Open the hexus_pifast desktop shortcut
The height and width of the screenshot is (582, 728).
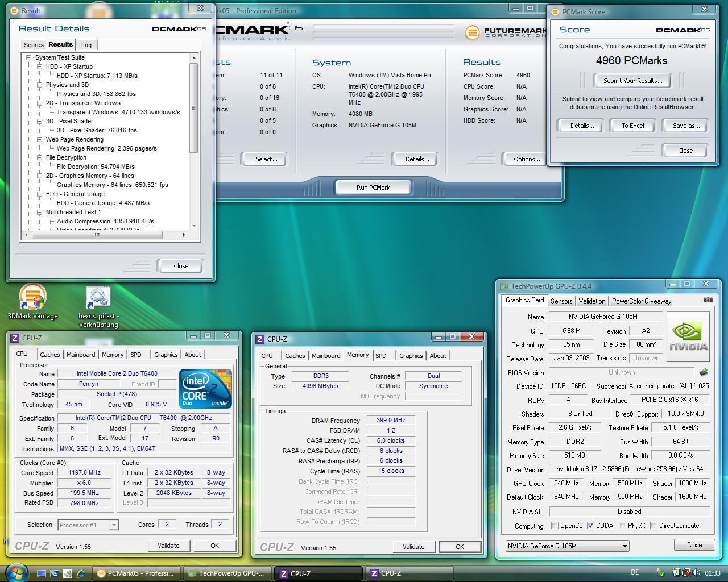98,307
